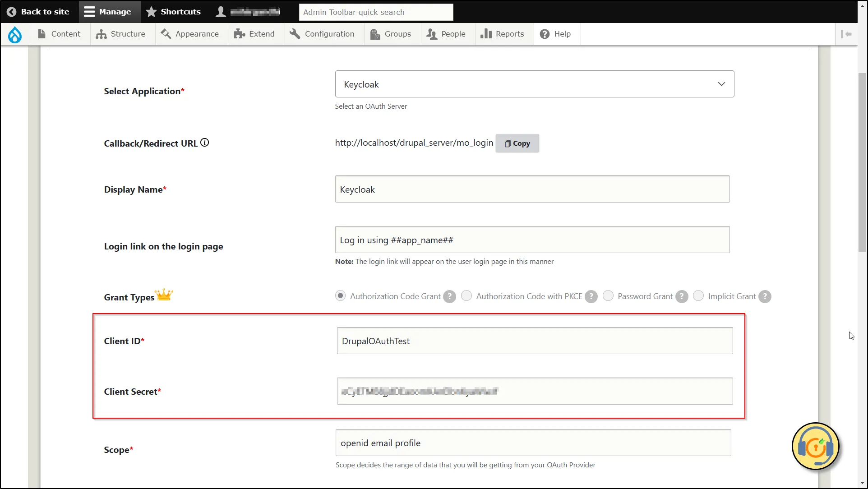Select Authorization Code with PKCE option
Screen dimensions: 868x489
(x=467, y=296)
